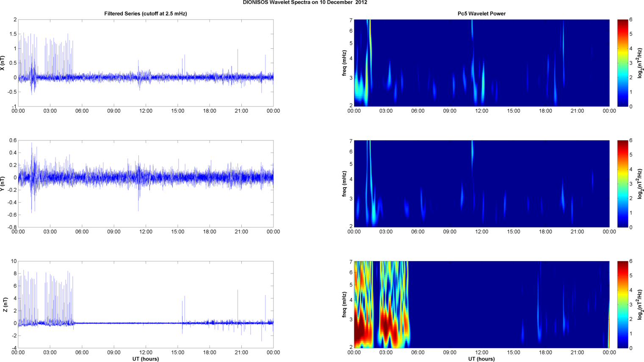Viewport: 644px width, 362px height.
Task: Click the log2(nT²/Hz) label of Y colorbar
Action: pos(640,184)
